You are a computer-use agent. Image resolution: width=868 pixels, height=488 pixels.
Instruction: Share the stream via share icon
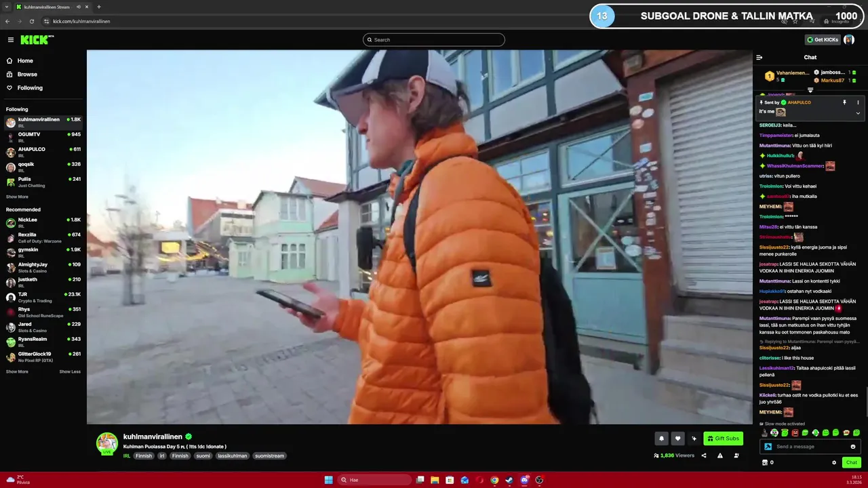coord(704,455)
